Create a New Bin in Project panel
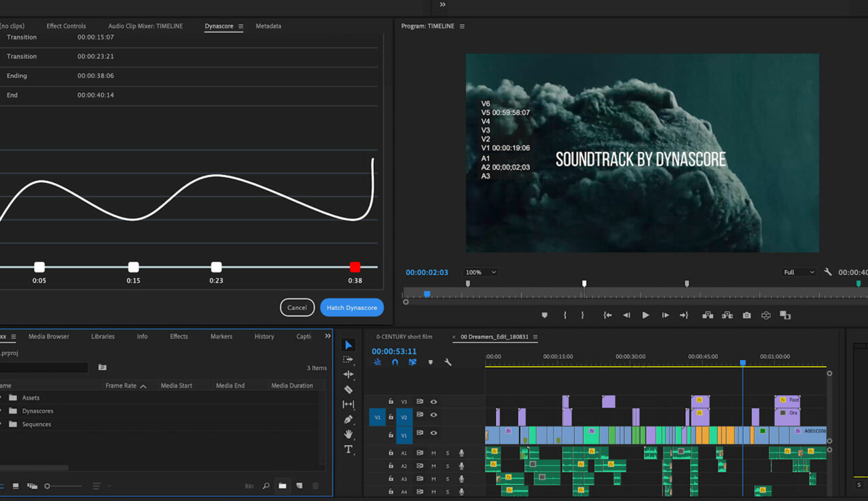Image resolution: width=868 pixels, height=501 pixels. click(x=282, y=486)
